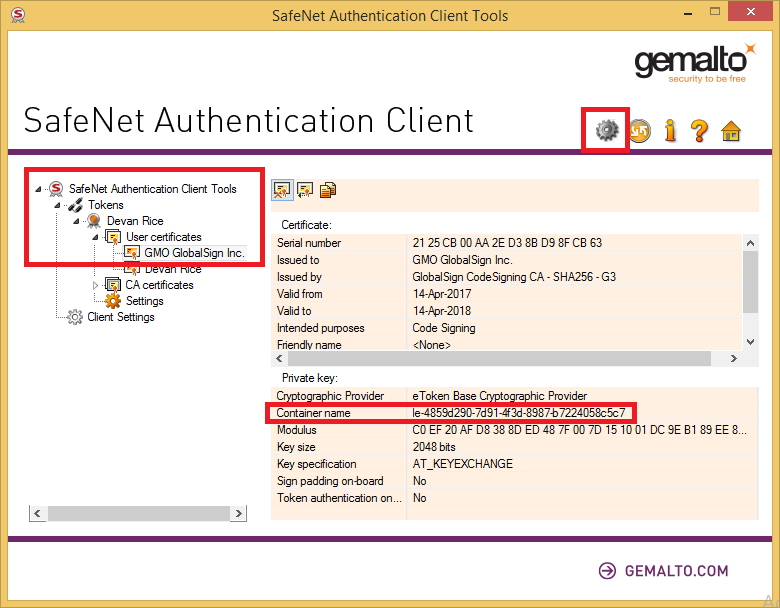The image size is (780, 608).
Task: Collapse the Devan Rice token node
Action: click(76, 221)
